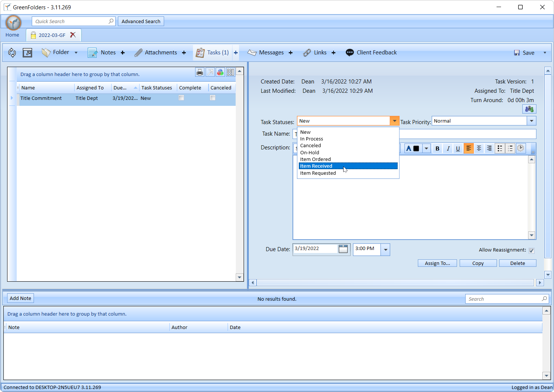Open Client Feedback
The width and height of the screenshot is (554, 392).
pyautogui.click(x=371, y=53)
